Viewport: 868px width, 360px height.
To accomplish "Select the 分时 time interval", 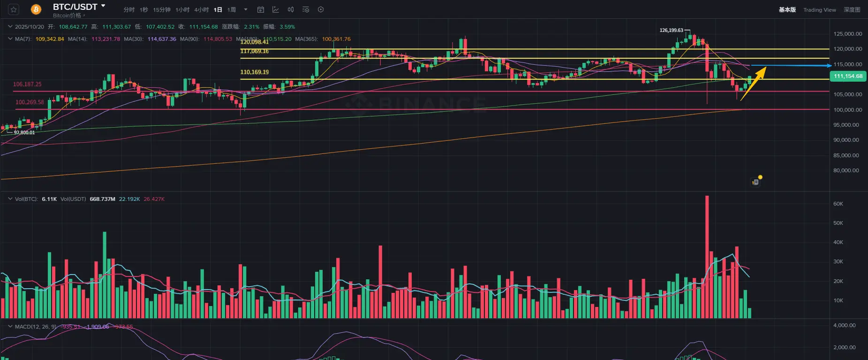I will click(129, 9).
